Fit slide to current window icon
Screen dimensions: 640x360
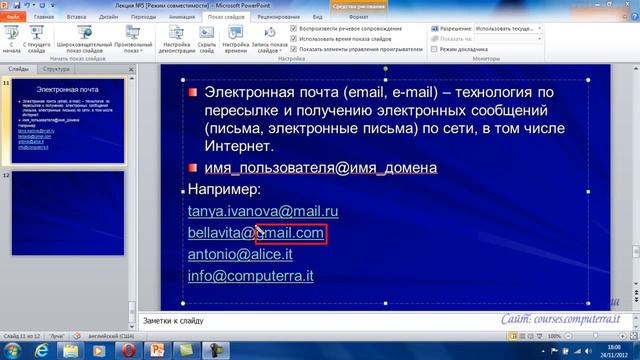click(633, 336)
